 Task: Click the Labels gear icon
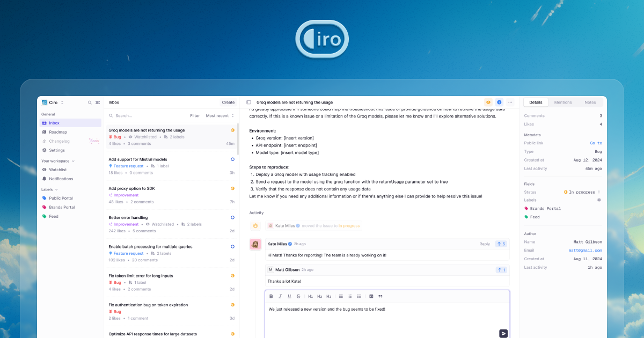click(x=599, y=200)
